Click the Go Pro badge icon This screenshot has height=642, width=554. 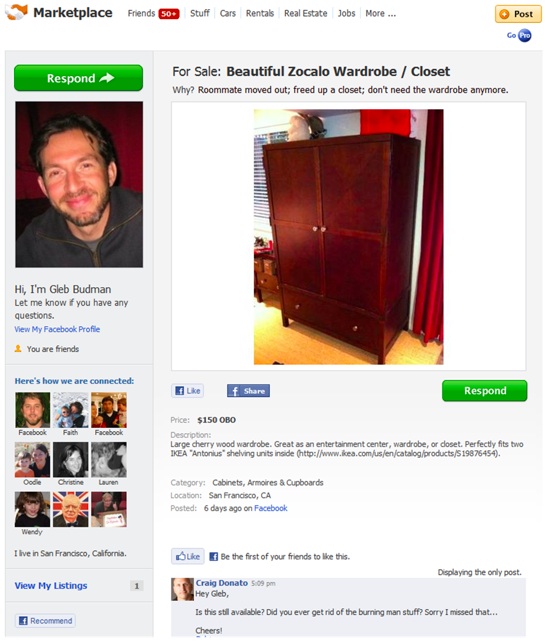[519, 36]
